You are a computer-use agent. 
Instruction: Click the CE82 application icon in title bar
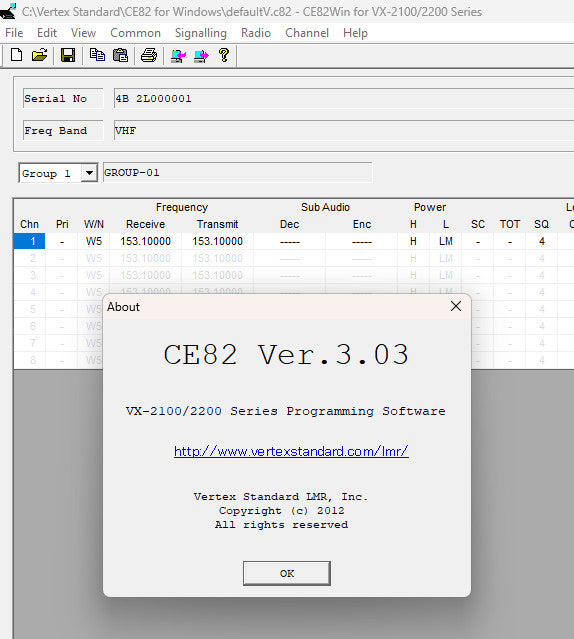tap(8, 11)
